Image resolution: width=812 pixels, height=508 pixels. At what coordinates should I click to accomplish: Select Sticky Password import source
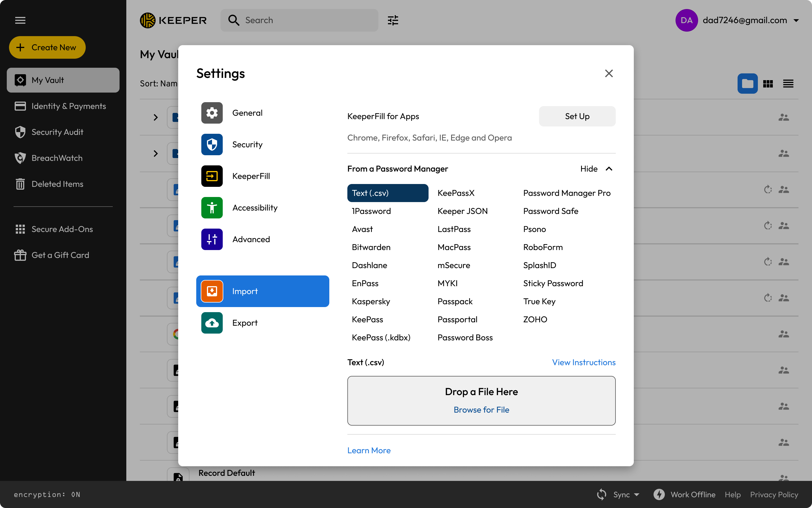553,283
